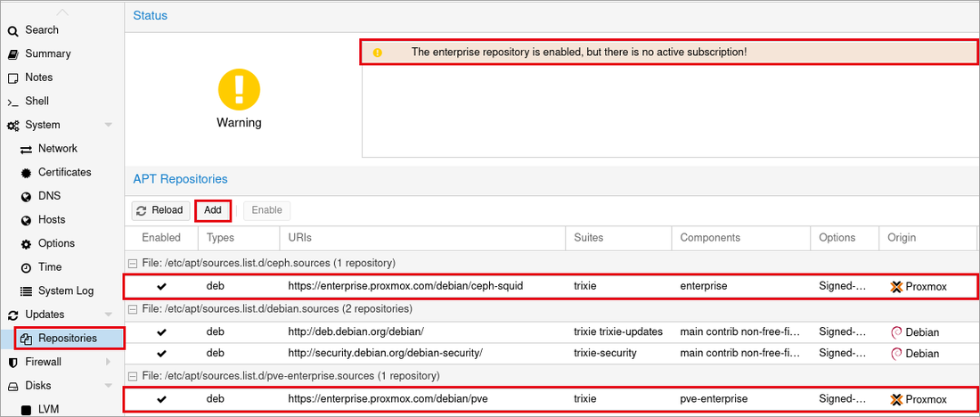
Task: Click the Enable button in toolbar
Action: pos(267,210)
